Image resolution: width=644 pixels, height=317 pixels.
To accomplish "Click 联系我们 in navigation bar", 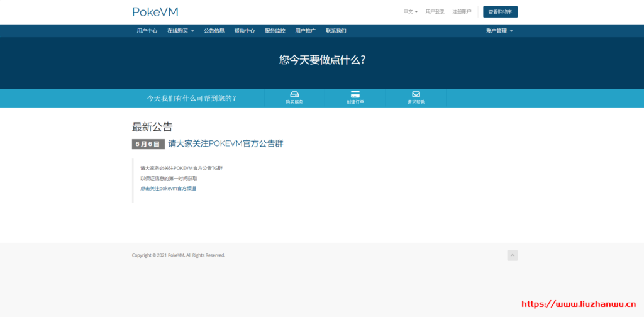I will [x=336, y=31].
